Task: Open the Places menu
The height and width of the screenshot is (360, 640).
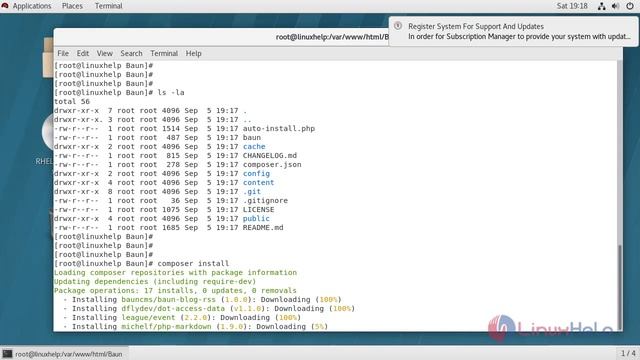Action: click(x=72, y=6)
